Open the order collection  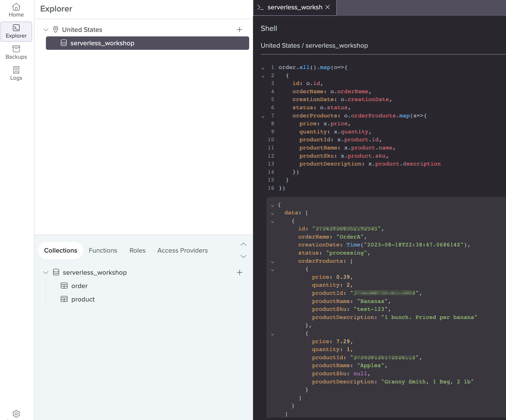pyautogui.click(x=79, y=286)
